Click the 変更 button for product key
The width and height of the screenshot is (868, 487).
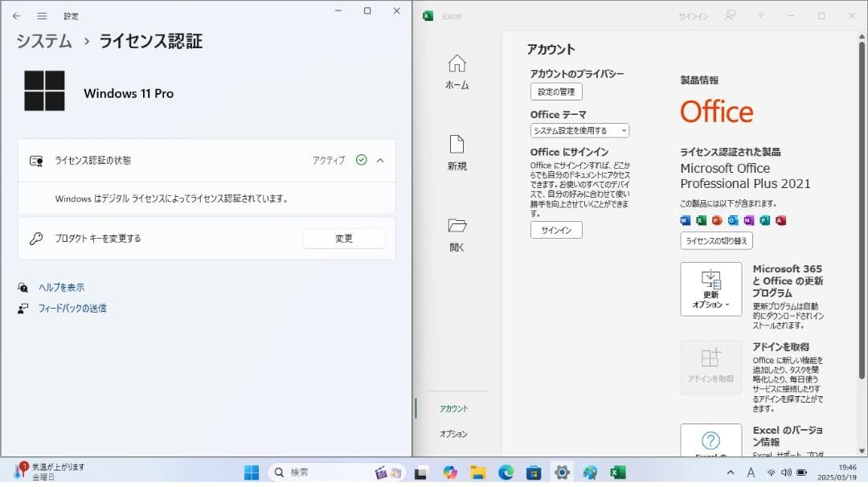tap(344, 239)
